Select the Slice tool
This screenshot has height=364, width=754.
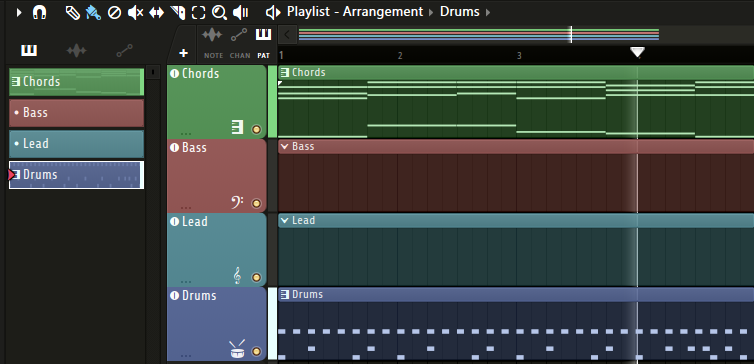[x=177, y=13]
